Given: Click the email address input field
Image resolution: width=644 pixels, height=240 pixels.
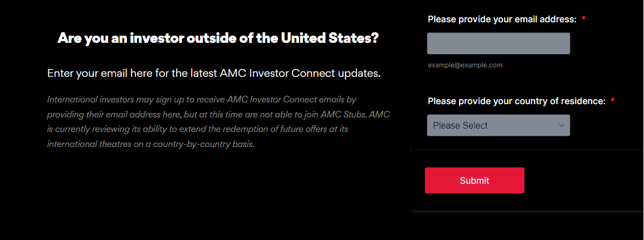Looking at the screenshot, I should [498, 43].
